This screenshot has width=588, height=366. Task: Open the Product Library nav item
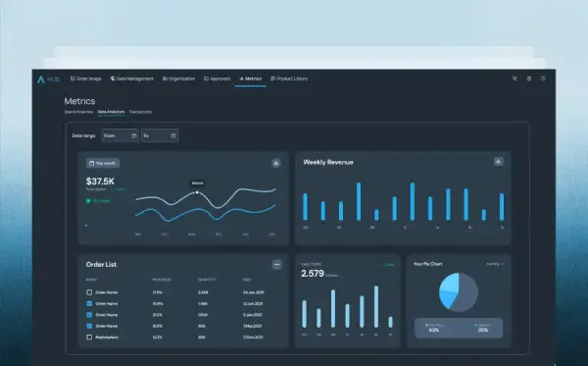tap(289, 78)
